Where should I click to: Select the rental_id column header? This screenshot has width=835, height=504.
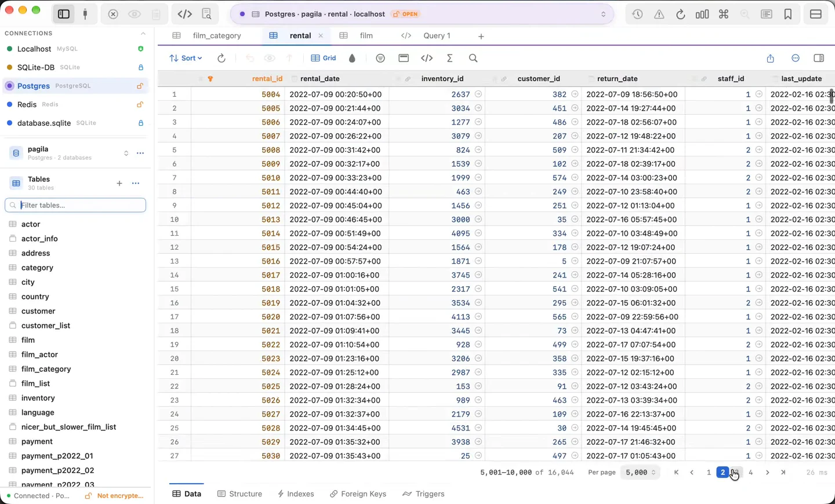pos(267,79)
